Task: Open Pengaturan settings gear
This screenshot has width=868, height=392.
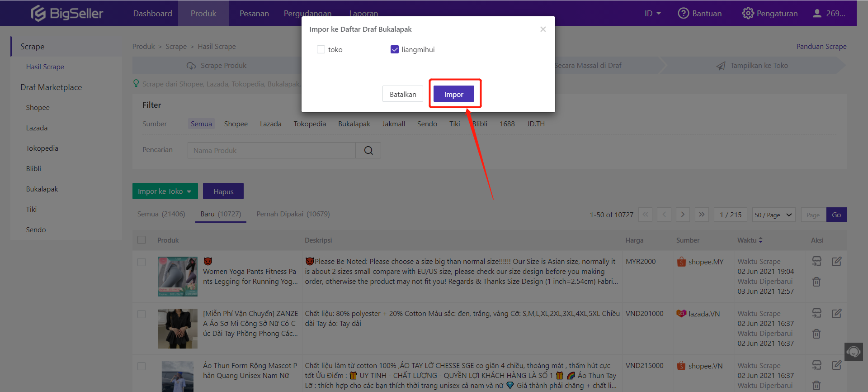Action: (748, 13)
